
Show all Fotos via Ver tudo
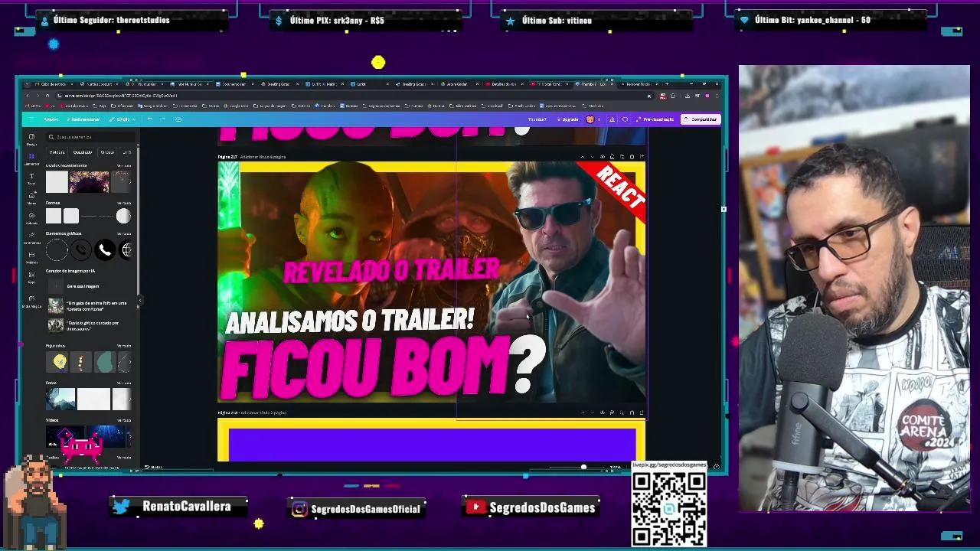tap(124, 383)
